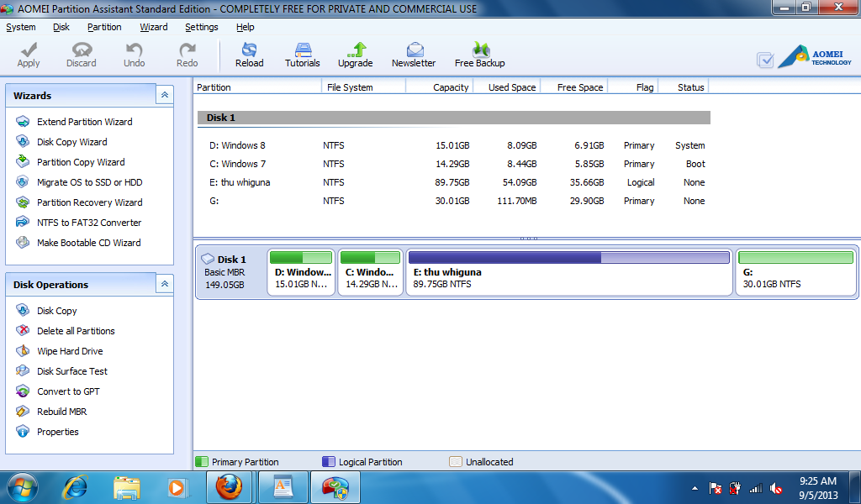Image resolution: width=861 pixels, height=504 pixels.
Task: Select the D: Windows 8 partition row
Action: click(453, 145)
